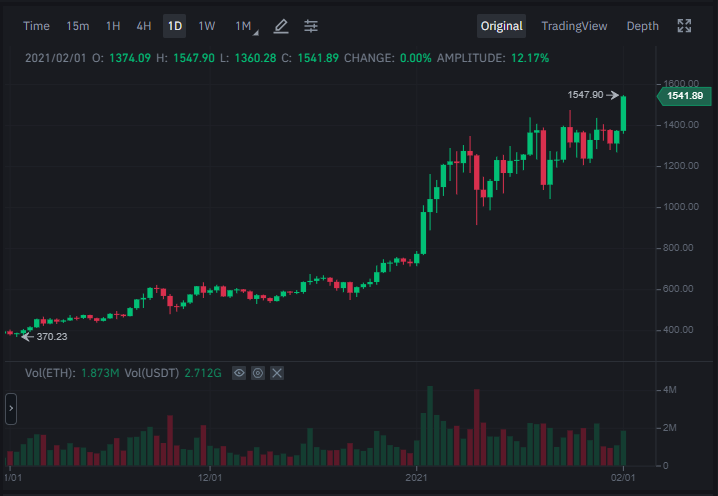
Task: Open the chart indicator settings icon
Action: [311, 26]
